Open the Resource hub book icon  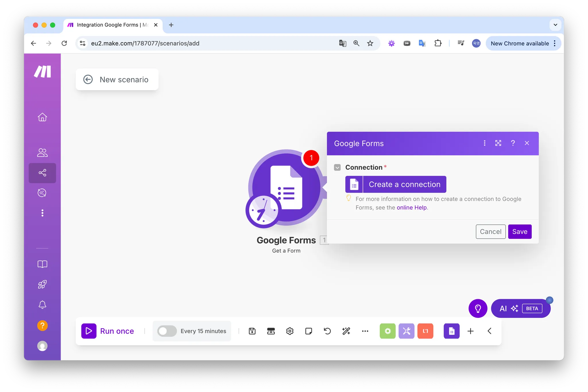(42, 264)
